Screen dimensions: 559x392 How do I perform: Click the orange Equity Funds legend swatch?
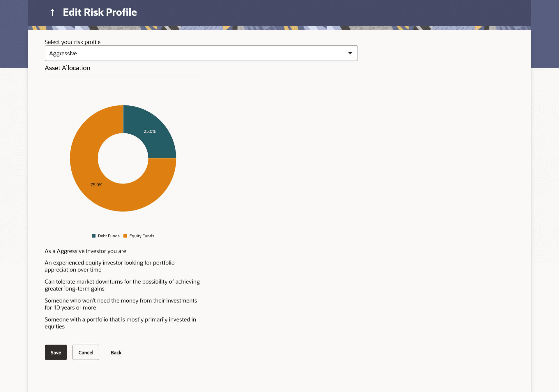125,236
